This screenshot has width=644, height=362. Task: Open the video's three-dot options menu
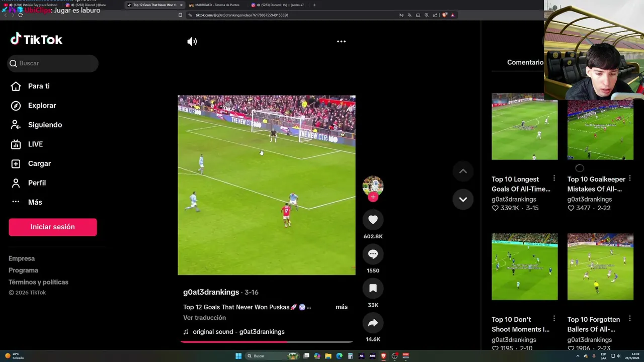point(341,42)
